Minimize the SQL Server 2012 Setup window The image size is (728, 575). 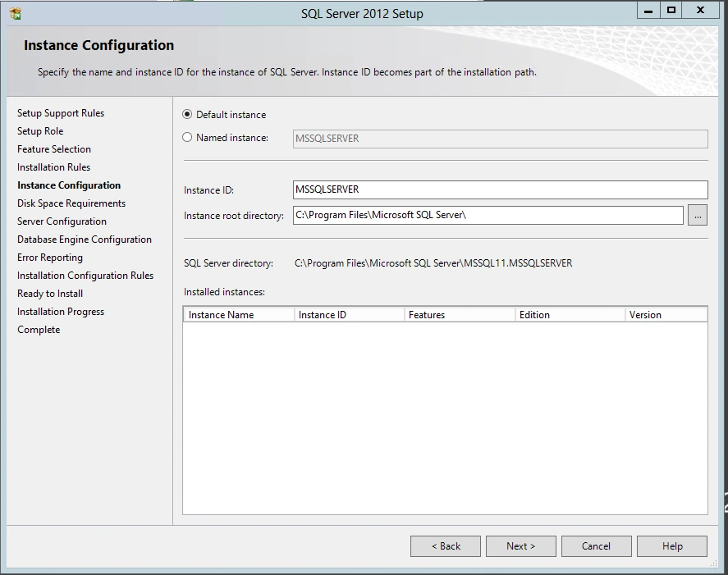pyautogui.click(x=648, y=11)
